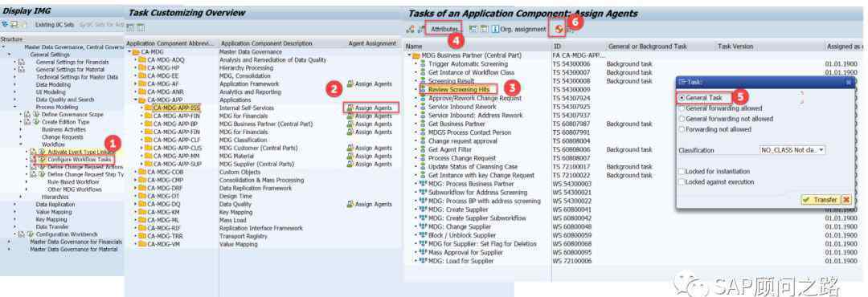Click the folder icon of MDG Business Partner (Central Part)

pyautogui.click(x=416, y=56)
